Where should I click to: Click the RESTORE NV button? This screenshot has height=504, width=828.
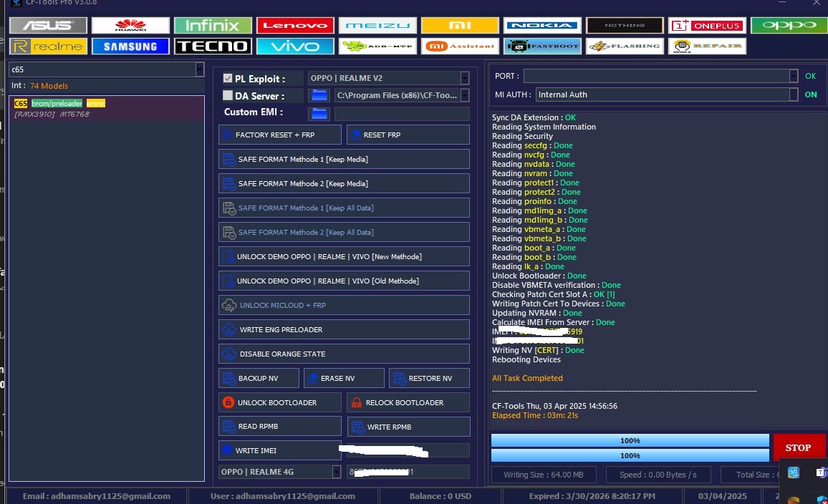(x=429, y=379)
